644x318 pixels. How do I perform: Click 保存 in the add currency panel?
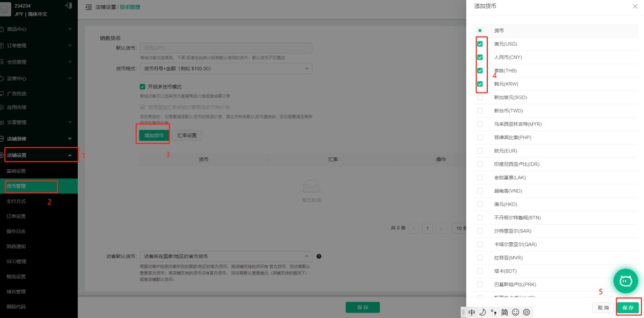click(x=627, y=308)
